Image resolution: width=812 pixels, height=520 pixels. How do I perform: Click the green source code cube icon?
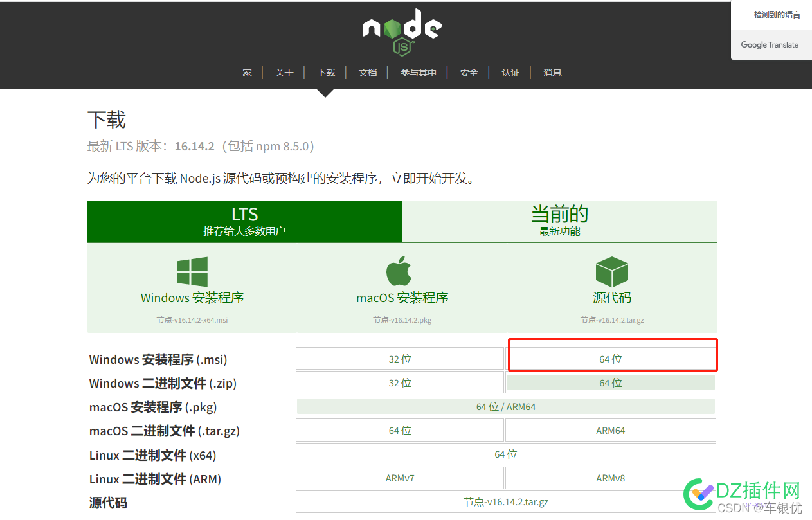611,272
